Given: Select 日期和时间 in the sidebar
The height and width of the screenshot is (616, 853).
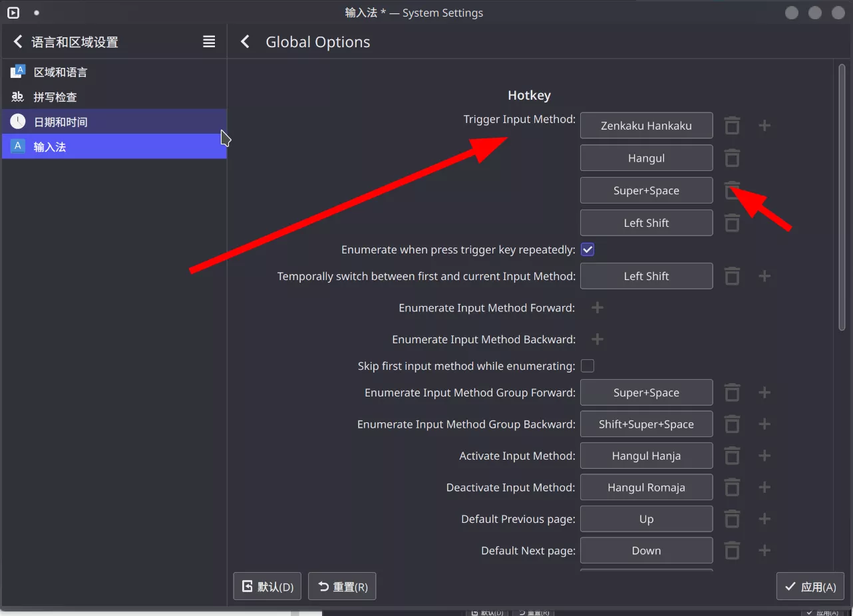Looking at the screenshot, I should pos(61,122).
